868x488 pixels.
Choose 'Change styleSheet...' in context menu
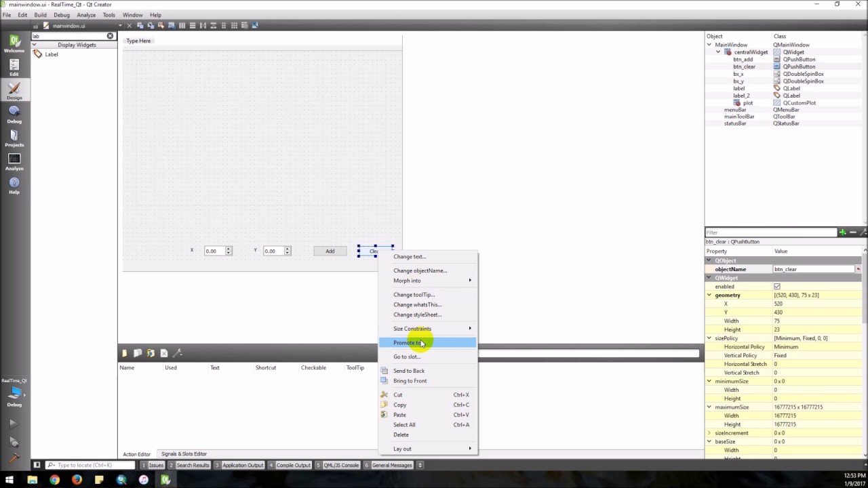[x=417, y=314]
